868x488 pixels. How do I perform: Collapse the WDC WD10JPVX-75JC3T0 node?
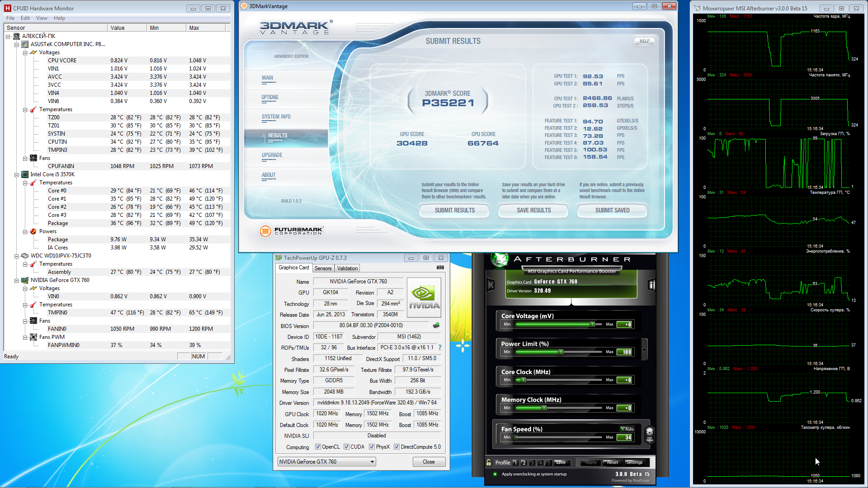click(17, 256)
